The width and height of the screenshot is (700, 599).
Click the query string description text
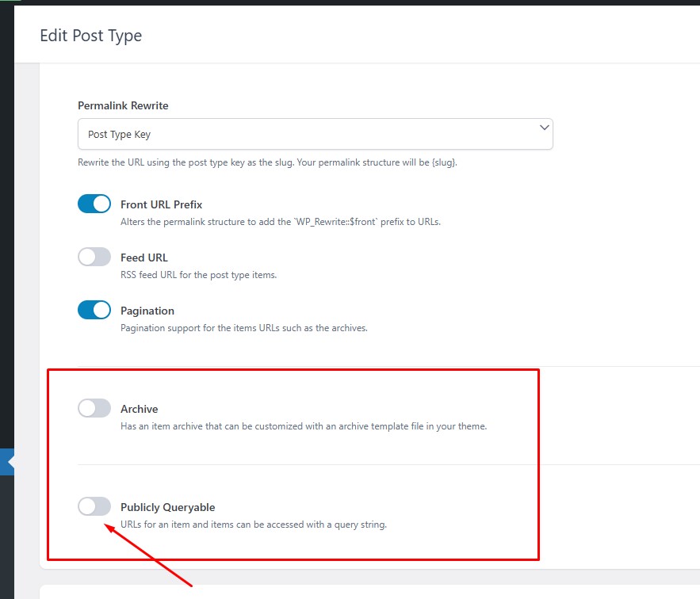pyautogui.click(x=254, y=525)
